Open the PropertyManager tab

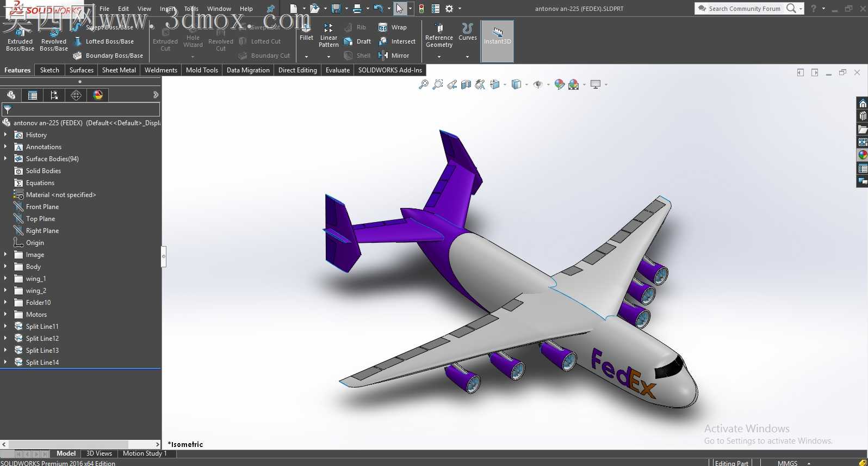click(x=33, y=95)
